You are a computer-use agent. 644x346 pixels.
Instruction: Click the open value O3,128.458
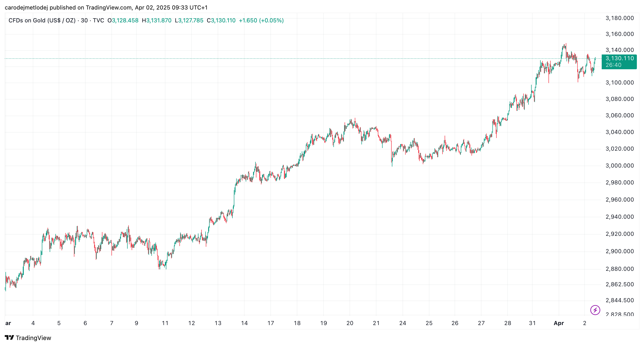[x=123, y=20]
